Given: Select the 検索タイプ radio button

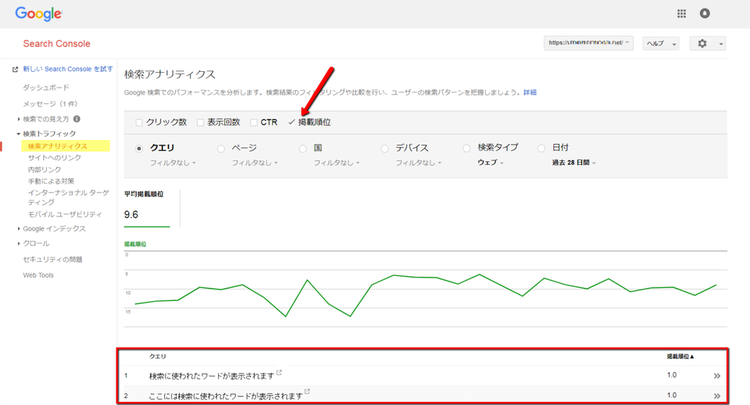Looking at the screenshot, I should pos(466,148).
